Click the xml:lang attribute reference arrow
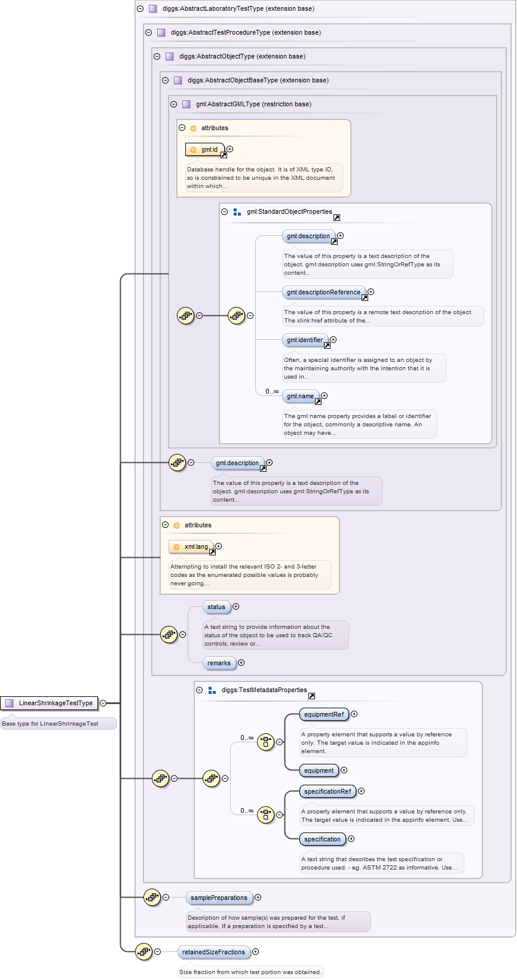This screenshot has width=517, height=980. [212, 552]
